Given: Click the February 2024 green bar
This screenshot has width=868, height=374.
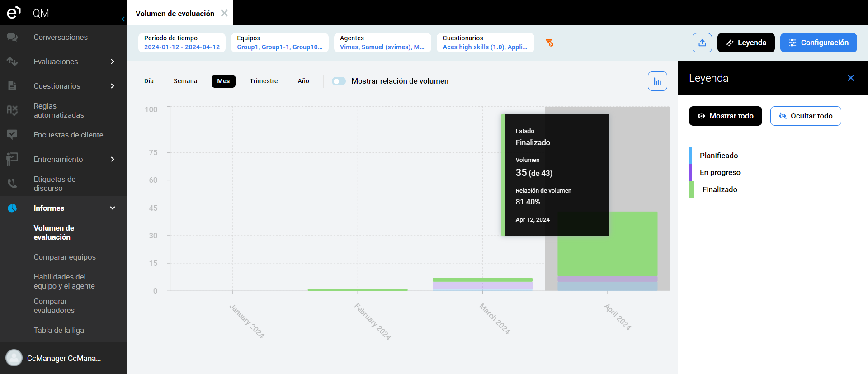Looking at the screenshot, I should 358,290.
